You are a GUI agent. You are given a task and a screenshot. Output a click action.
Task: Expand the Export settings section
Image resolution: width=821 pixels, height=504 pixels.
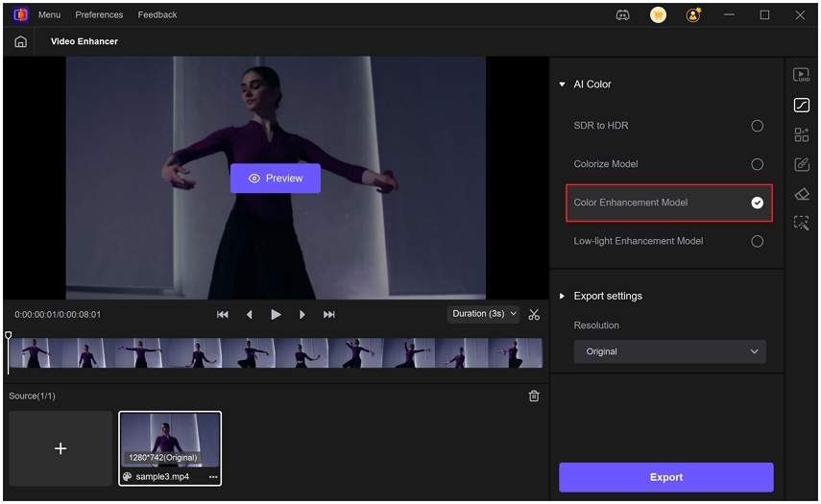(x=562, y=297)
